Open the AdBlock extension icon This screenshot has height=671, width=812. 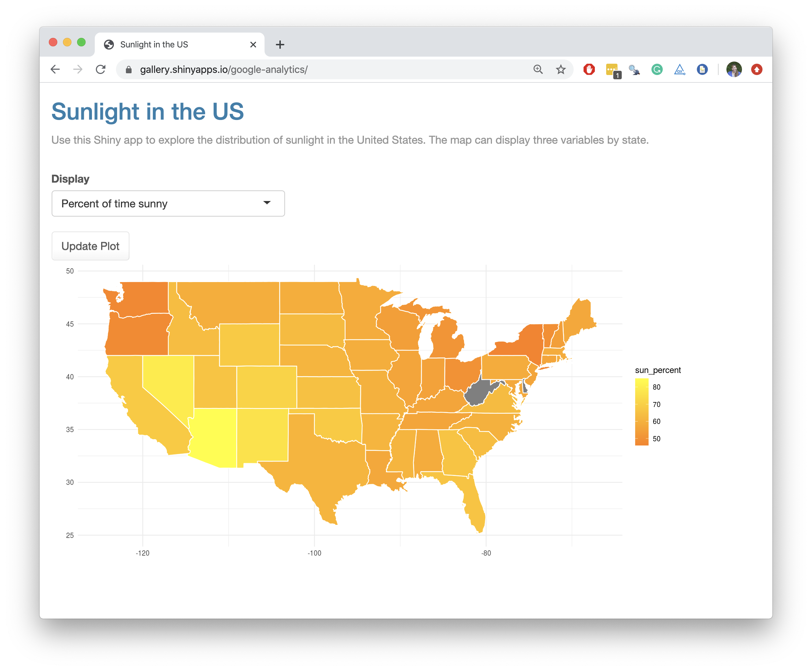click(x=590, y=70)
